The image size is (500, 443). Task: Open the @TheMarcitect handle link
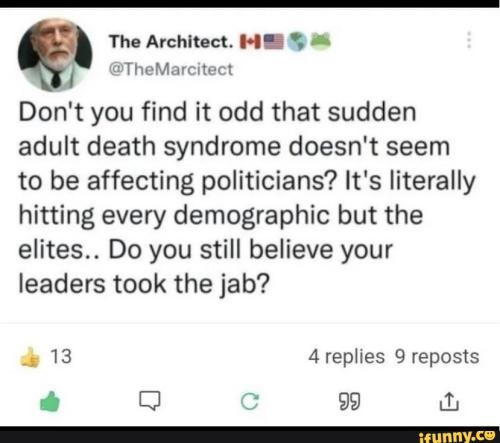(171, 70)
